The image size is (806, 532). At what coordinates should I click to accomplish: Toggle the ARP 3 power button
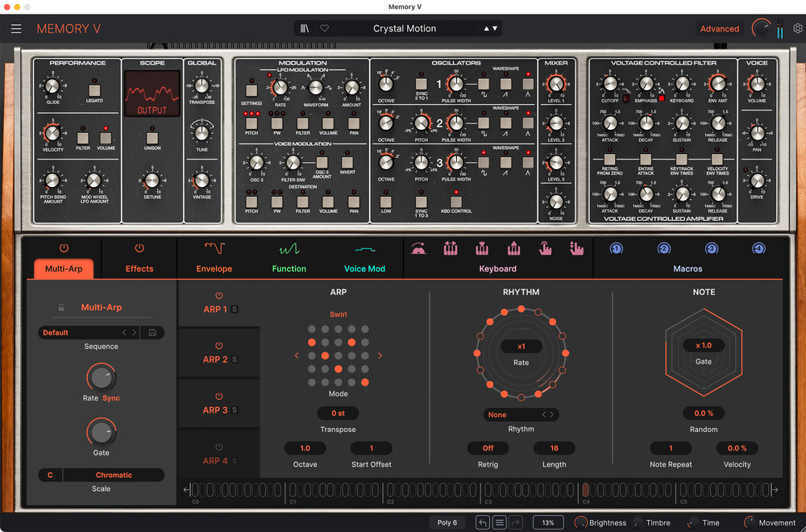pos(219,397)
